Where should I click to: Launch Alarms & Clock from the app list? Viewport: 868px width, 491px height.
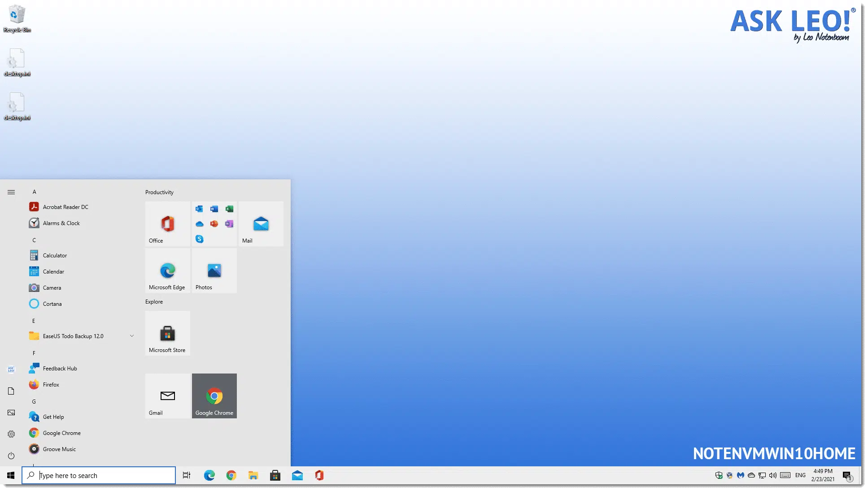(x=81, y=223)
